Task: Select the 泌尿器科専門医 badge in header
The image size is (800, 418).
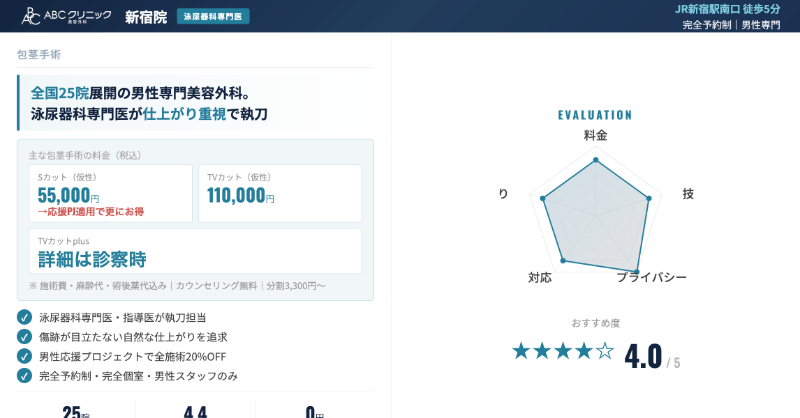Action: [x=213, y=17]
